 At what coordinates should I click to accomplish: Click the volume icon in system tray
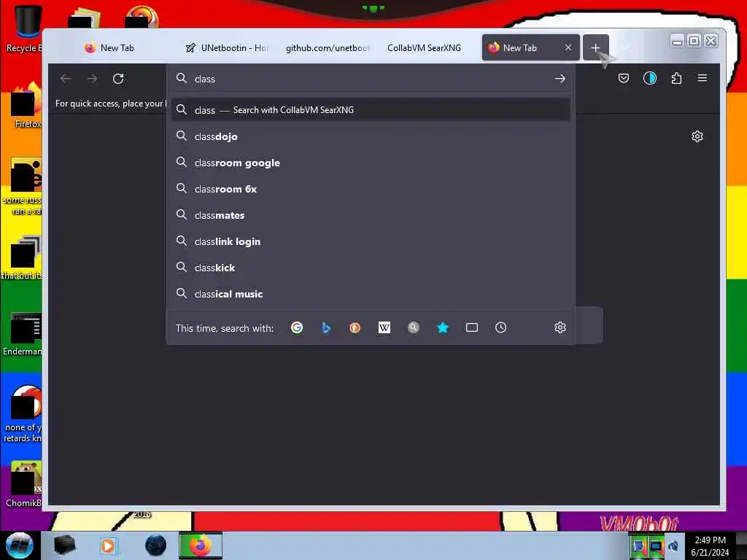click(x=673, y=546)
